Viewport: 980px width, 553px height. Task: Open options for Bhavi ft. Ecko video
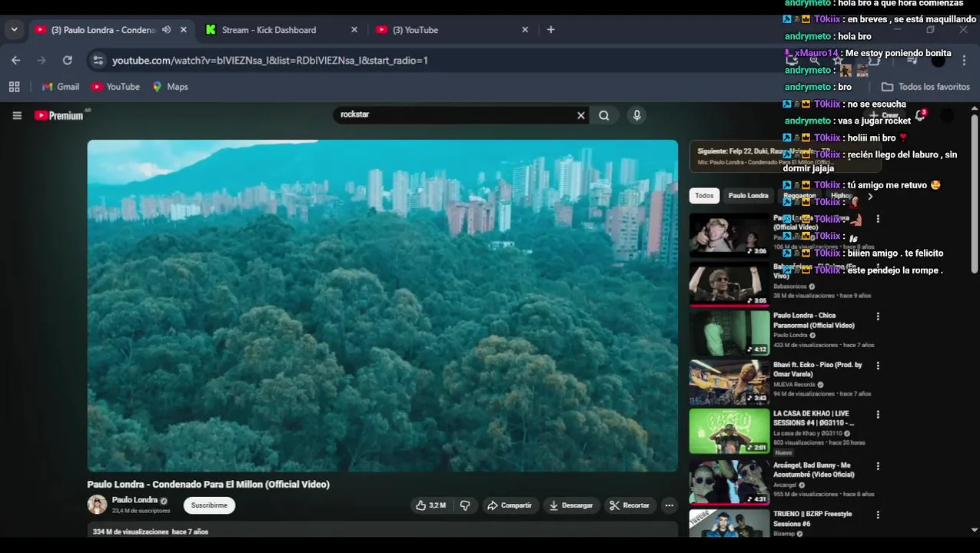878,366
